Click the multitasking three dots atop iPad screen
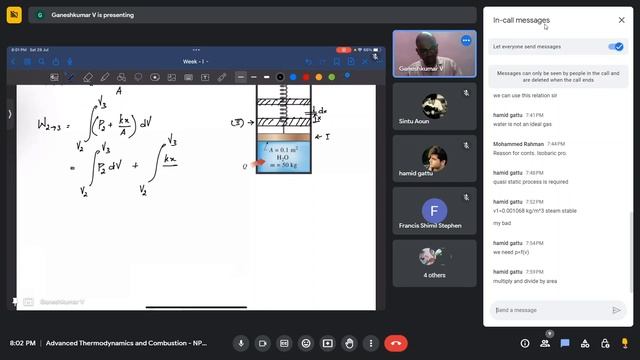 point(196,50)
